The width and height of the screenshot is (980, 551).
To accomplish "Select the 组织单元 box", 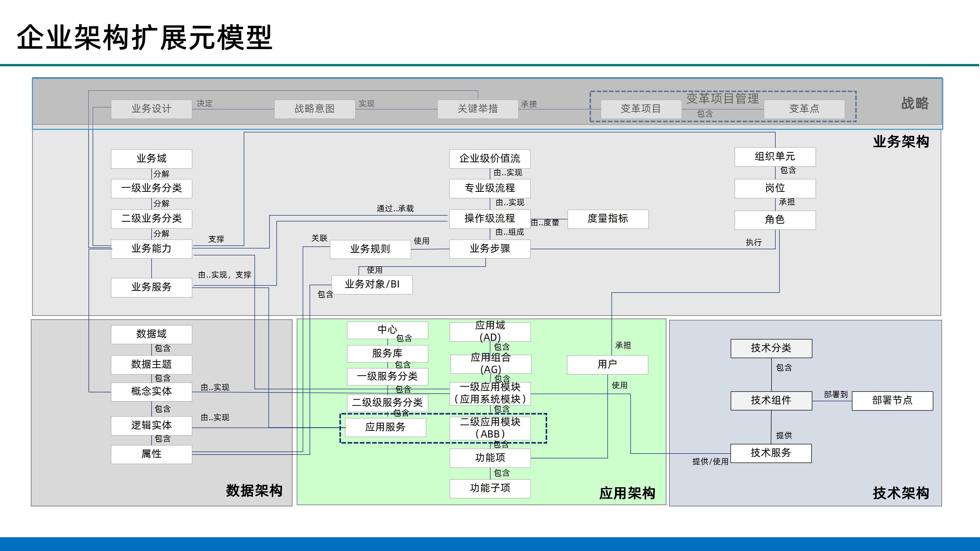I will [775, 157].
